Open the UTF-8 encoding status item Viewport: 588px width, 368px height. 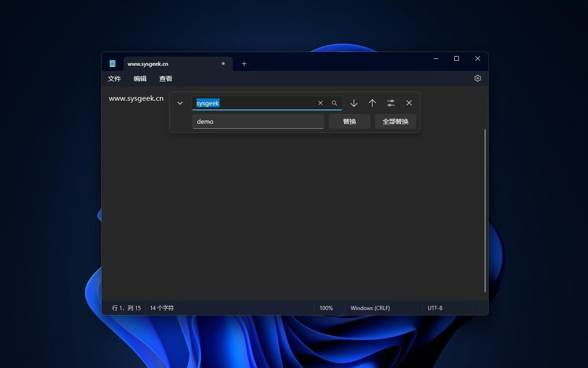pyautogui.click(x=435, y=308)
